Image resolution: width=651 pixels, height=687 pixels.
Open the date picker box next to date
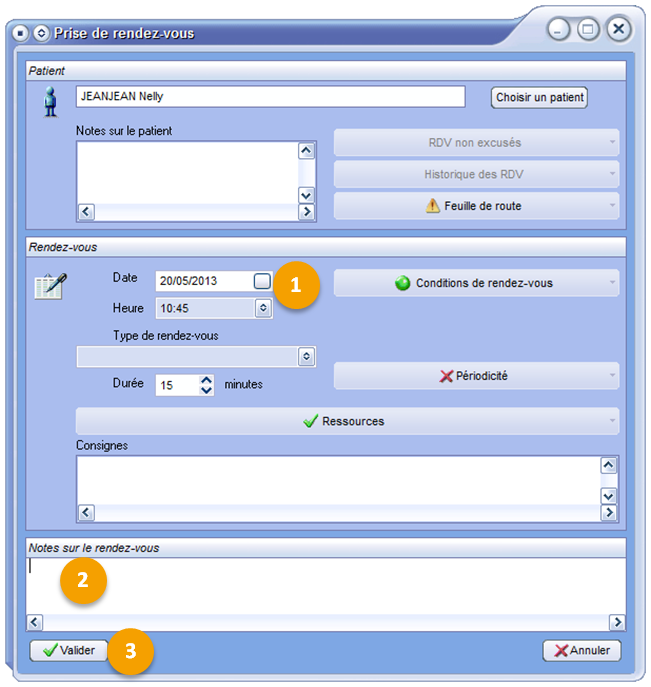(262, 281)
